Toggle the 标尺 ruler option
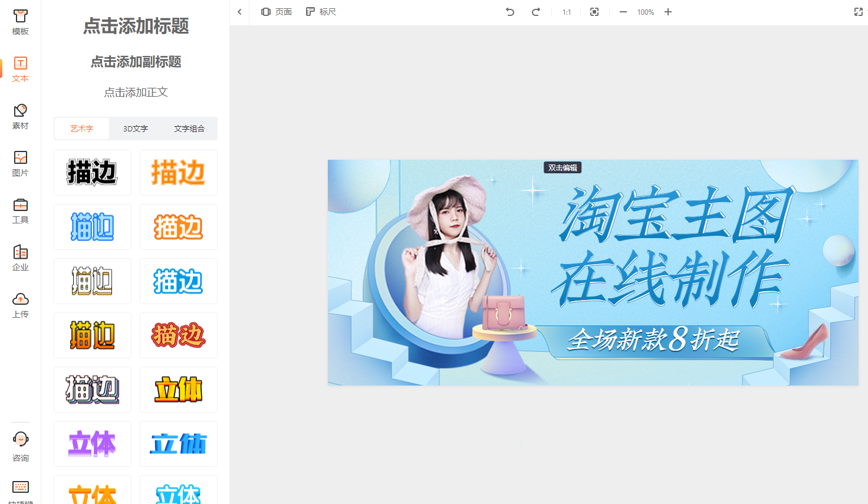The height and width of the screenshot is (504, 868). click(x=321, y=12)
